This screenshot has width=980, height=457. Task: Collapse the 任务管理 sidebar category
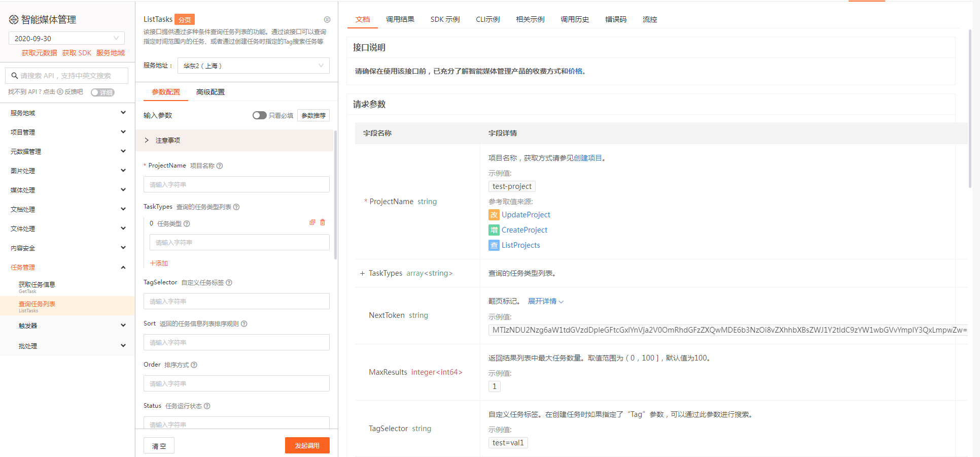67,267
